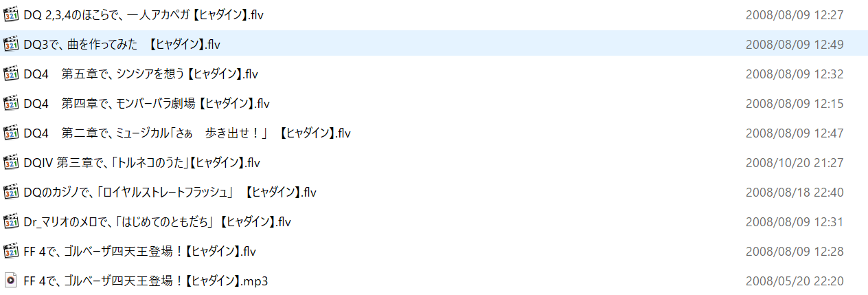Select the FF 4で、ゴルベーザ四天王登場！.mp3 filename
Viewport: 868px width, 295px height.
146,281
